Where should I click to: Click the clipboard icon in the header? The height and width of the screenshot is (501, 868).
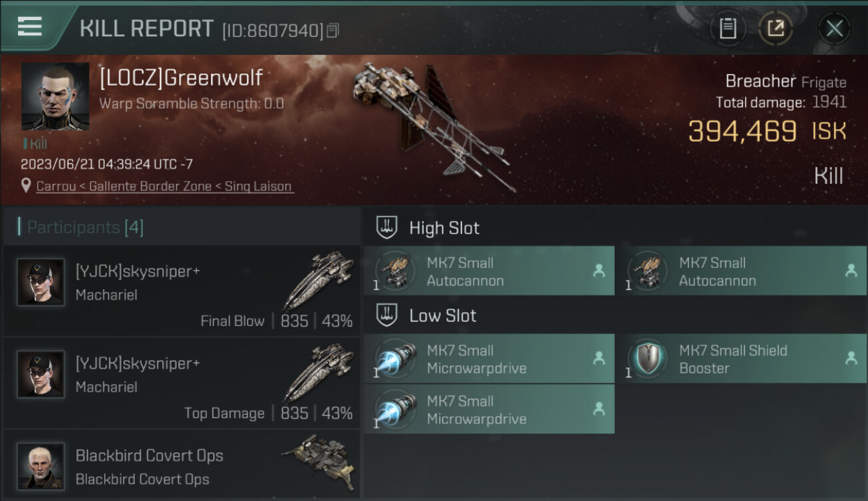(728, 28)
